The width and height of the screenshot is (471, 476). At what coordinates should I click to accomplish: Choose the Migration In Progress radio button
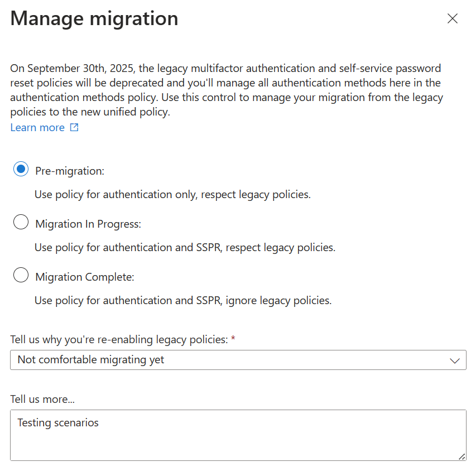point(21,223)
